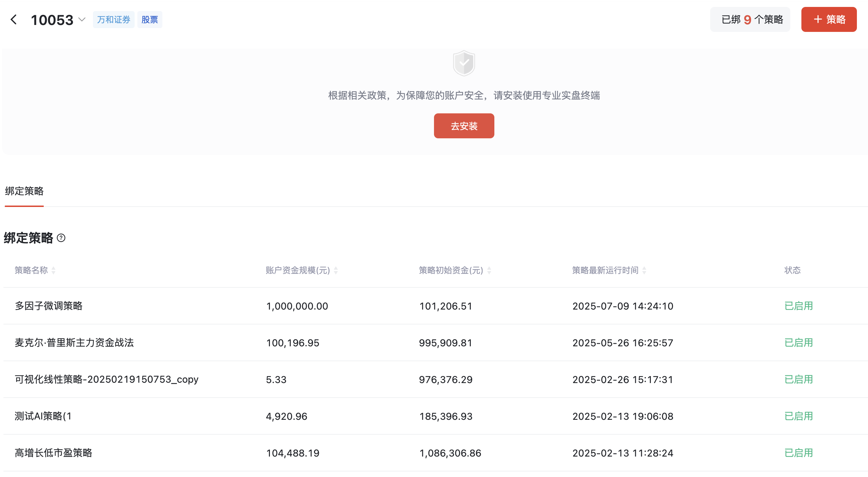
Task: Select the 可视化线性策略-20250219150753_copy row
Action: point(107,379)
